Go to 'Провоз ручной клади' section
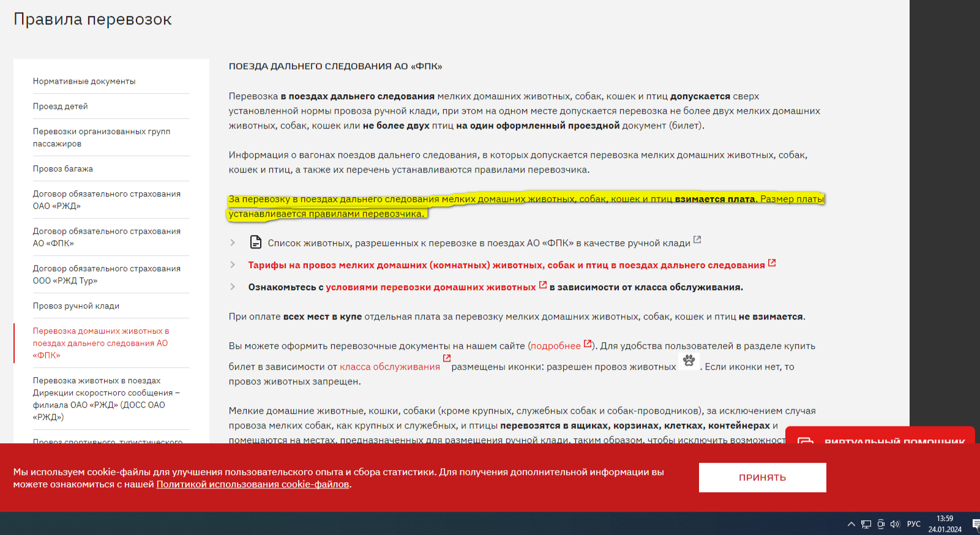The width and height of the screenshot is (980, 535). click(76, 306)
